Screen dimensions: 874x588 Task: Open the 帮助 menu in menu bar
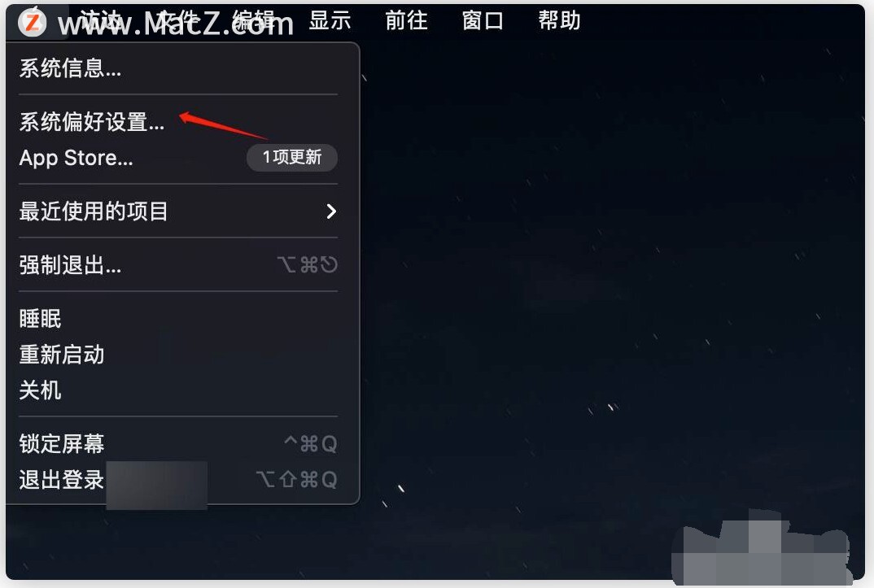[x=559, y=21]
